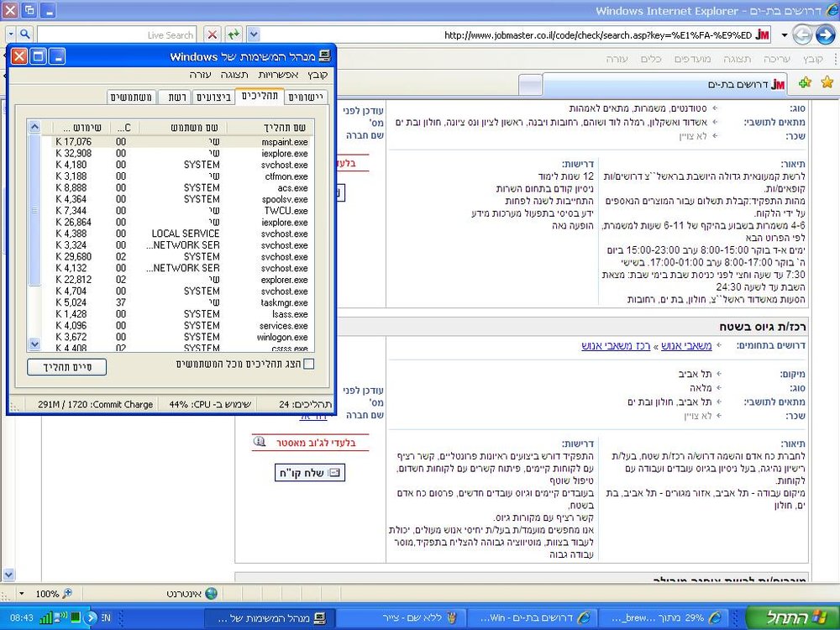Switch to the יישומים tab
Viewport: 840px width, 630px height.
[306, 97]
